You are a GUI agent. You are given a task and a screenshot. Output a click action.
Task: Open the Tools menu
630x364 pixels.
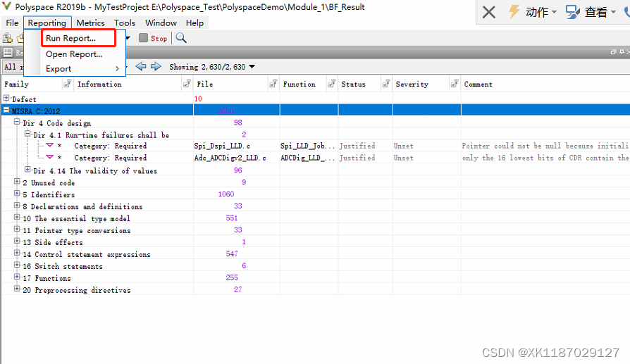click(125, 23)
